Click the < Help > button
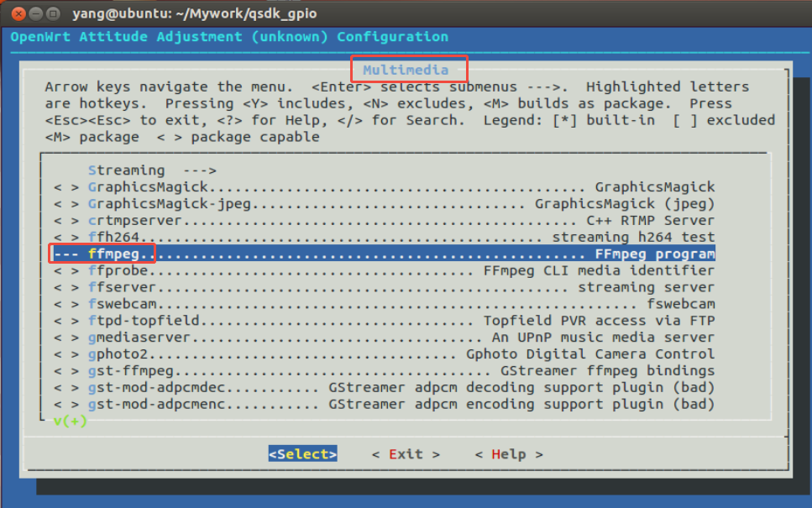Viewport: 812px width, 508px height. point(509,454)
